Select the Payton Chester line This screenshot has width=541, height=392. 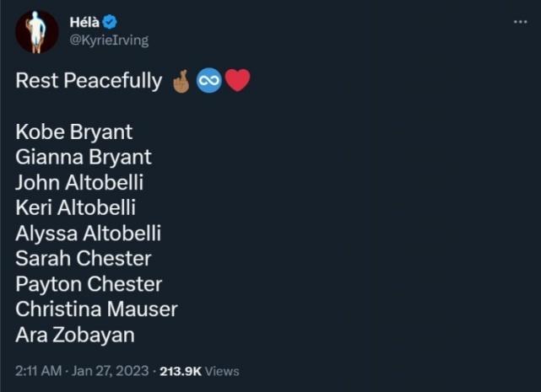pyautogui.click(x=89, y=284)
